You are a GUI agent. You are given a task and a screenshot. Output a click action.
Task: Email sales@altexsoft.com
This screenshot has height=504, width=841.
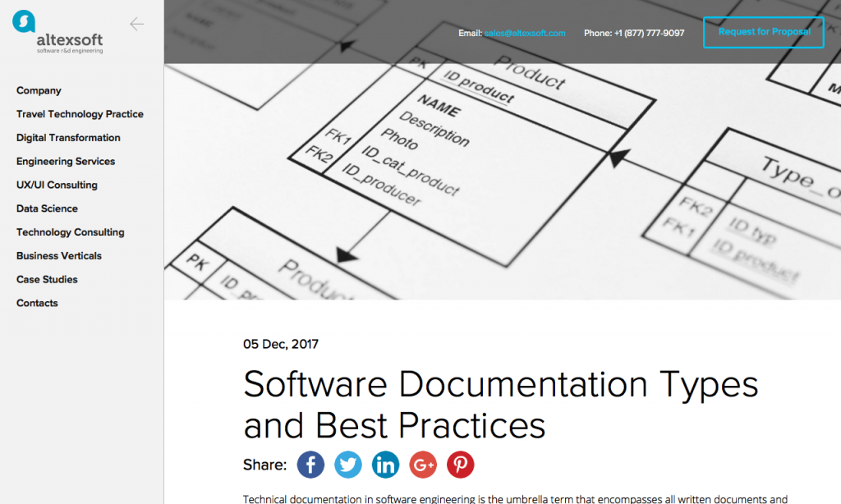(524, 33)
